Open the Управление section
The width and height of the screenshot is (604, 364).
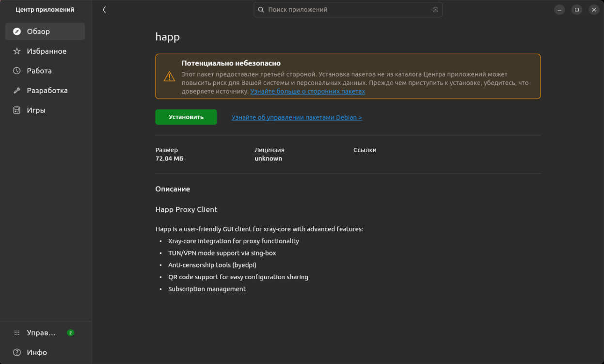point(45,333)
